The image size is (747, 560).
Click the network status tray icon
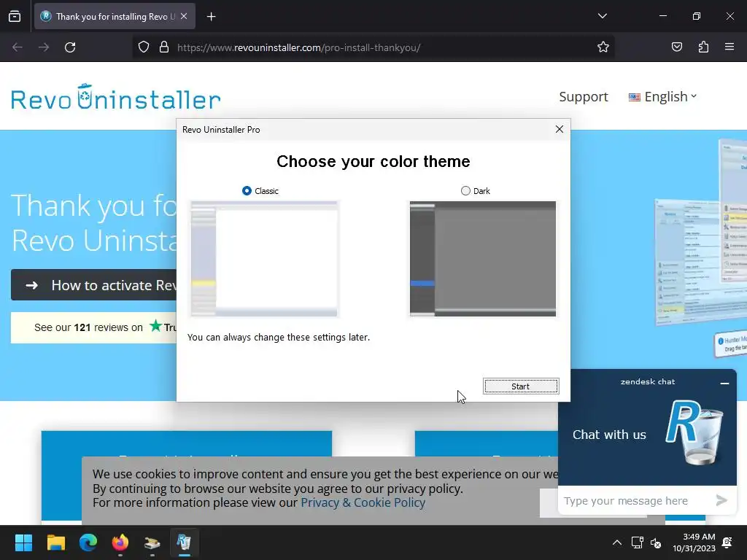point(637,542)
